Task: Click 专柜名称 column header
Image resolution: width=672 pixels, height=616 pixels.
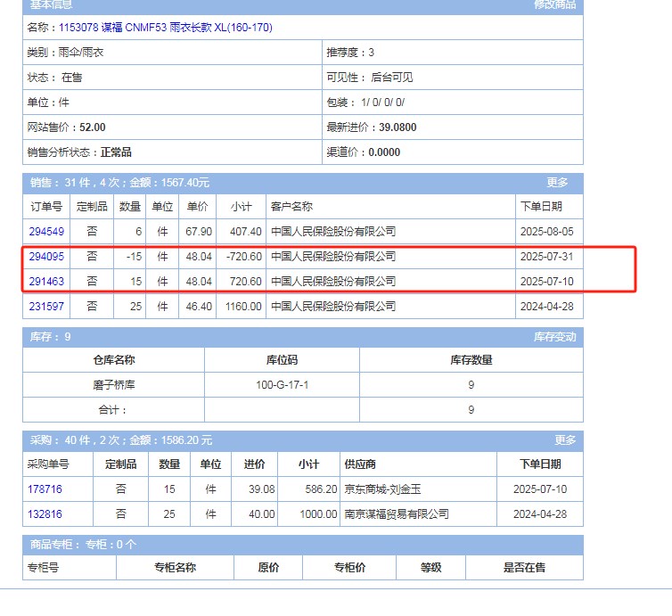Action: pyautogui.click(x=175, y=568)
